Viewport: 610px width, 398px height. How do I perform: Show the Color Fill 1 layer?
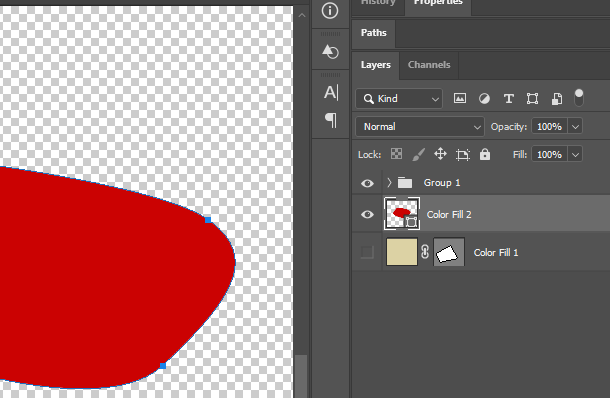pyautogui.click(x=367, y=252)
